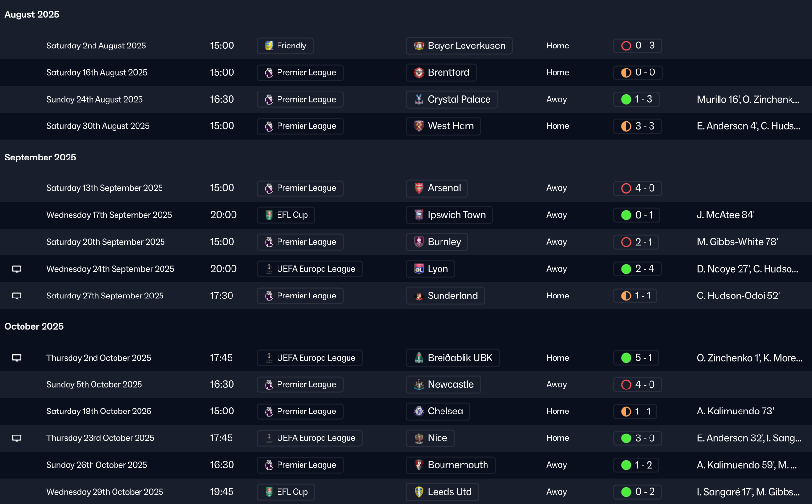Click the J. McAtee 84' scorer text

pyautogui.click(x=725, y=215)
